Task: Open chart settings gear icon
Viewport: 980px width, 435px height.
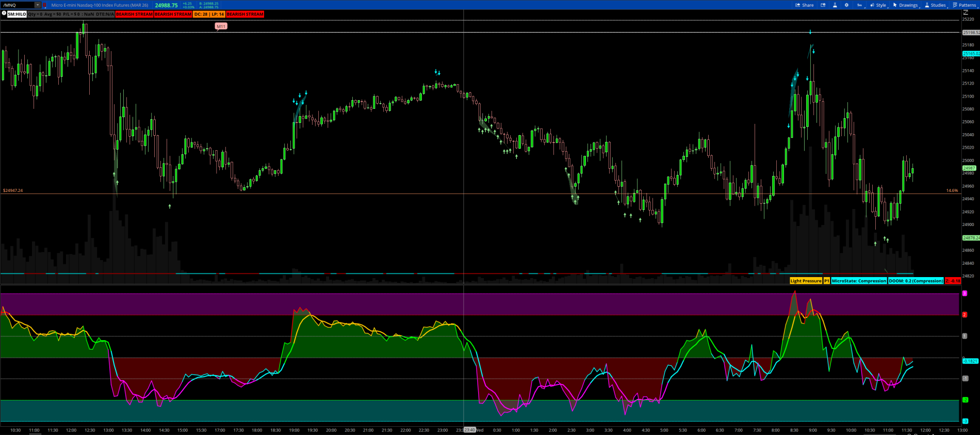Action: click(846, 5)
